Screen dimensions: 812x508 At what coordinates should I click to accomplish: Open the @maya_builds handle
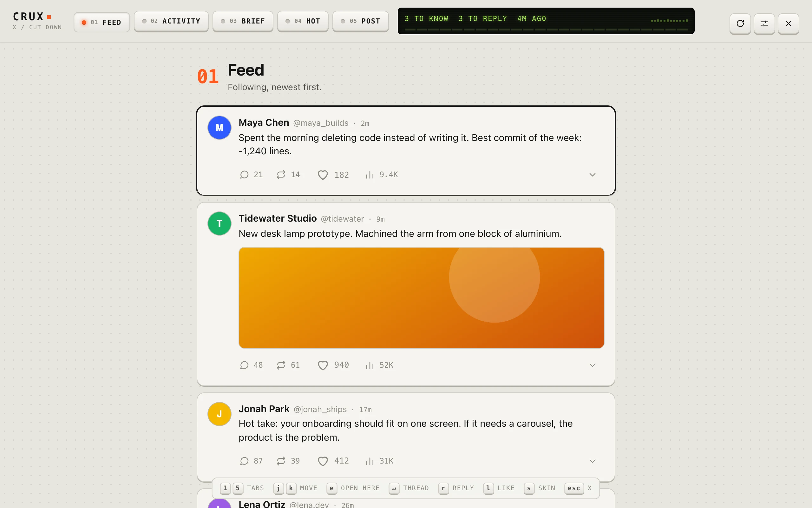pos(321,123)
